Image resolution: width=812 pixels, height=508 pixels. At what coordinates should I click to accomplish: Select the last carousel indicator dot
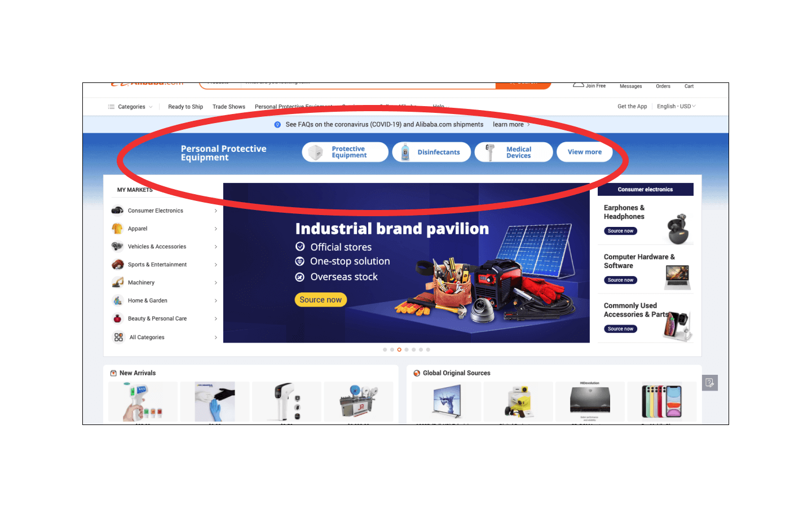[428, 350]
